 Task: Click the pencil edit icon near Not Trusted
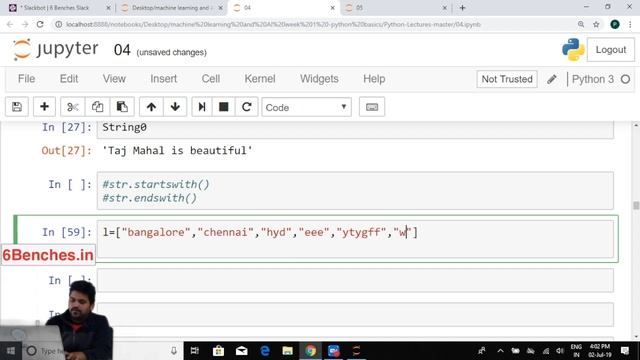[x=552, y=79]
